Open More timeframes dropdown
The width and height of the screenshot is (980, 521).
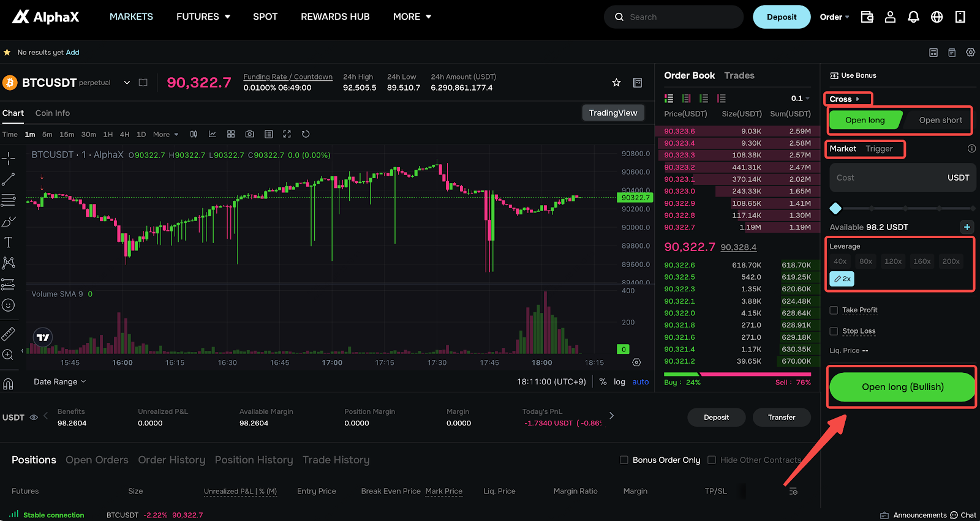coord(165,134)
